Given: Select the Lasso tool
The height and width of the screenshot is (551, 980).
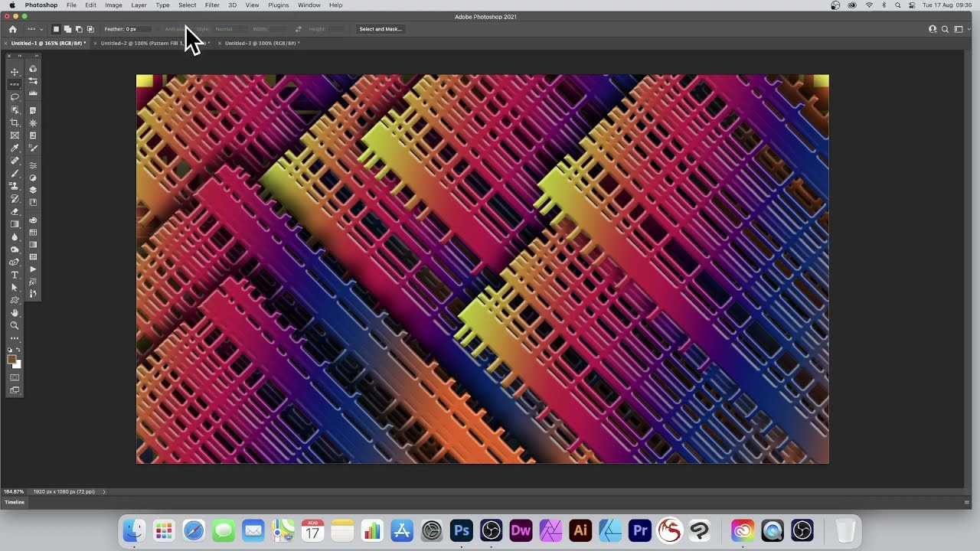Looking at the screenshot, I should (x=15, y=97).
